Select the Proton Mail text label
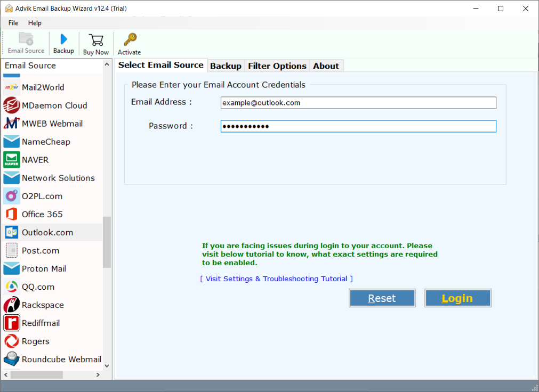Viewport: 539px width, 392px height. 44,268
